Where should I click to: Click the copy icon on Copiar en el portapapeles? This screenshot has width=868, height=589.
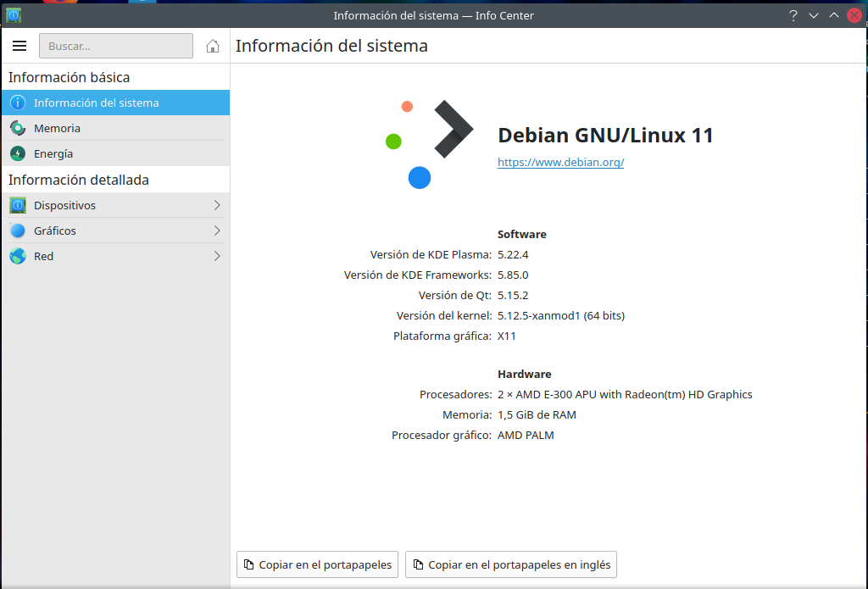pos(249,564)
